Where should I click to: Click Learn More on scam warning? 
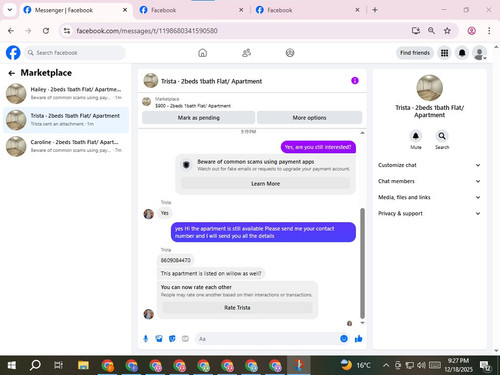(265, 184)
